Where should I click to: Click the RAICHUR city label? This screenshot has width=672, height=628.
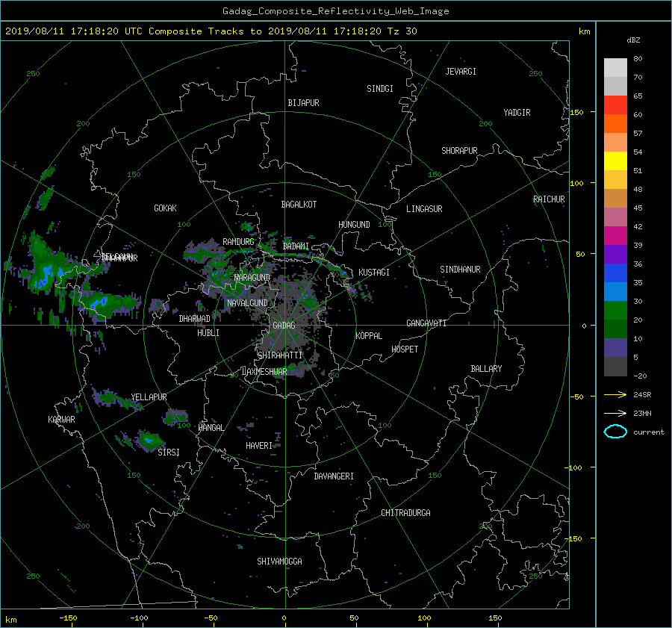pyautogui.click(x=549, y=199)
